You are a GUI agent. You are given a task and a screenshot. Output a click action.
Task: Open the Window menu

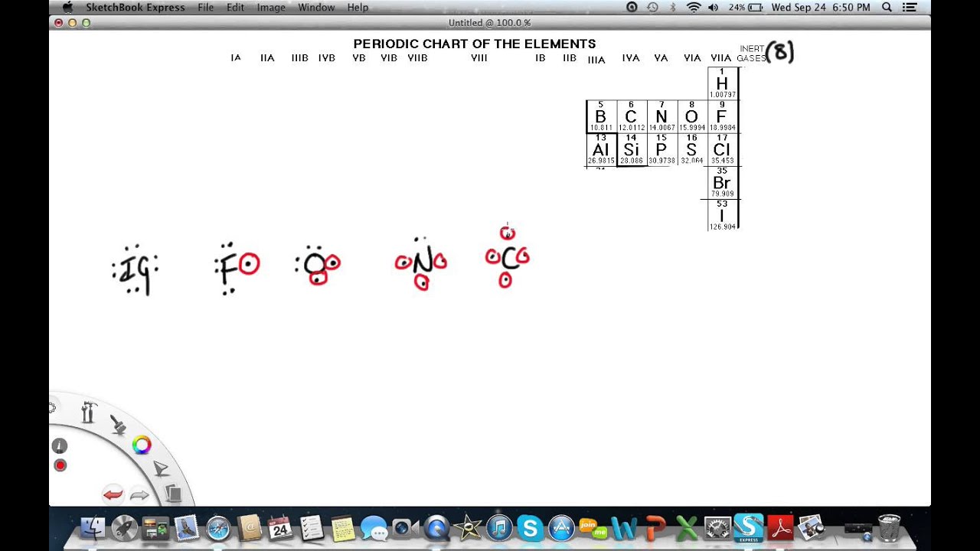[316, 7]
